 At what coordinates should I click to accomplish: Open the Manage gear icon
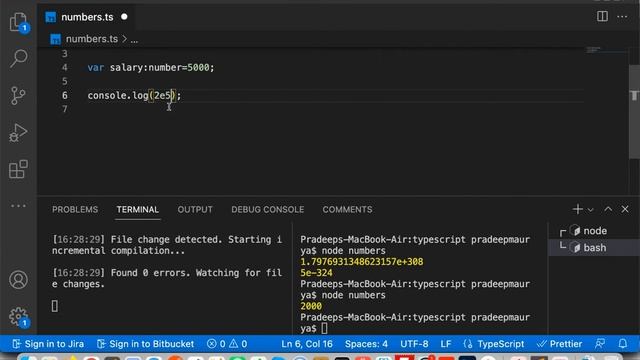coord(18,317)
